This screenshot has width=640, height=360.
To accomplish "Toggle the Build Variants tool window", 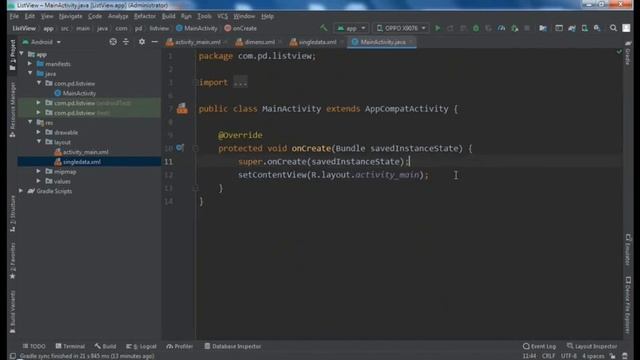I will pos(13,311).
